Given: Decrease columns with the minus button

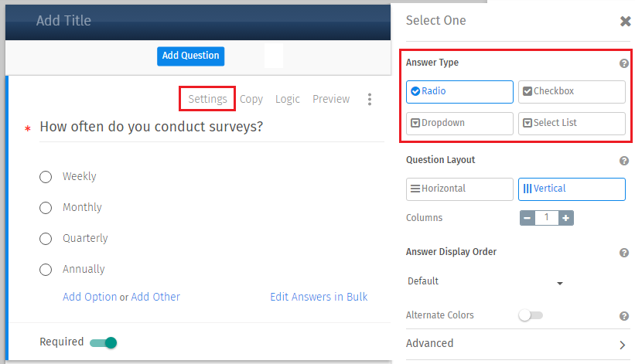Looking at the screenshot, I should click(527, 218).
